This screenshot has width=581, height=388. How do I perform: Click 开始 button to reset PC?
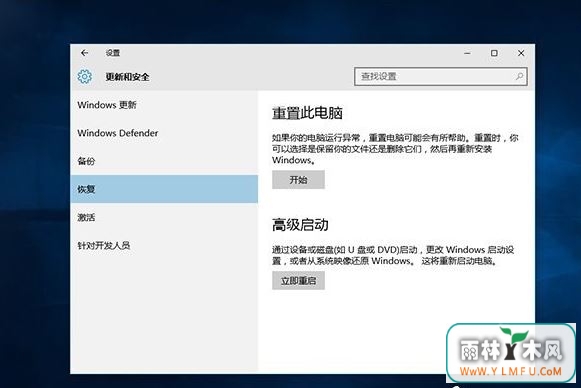[x=298, y=180]
